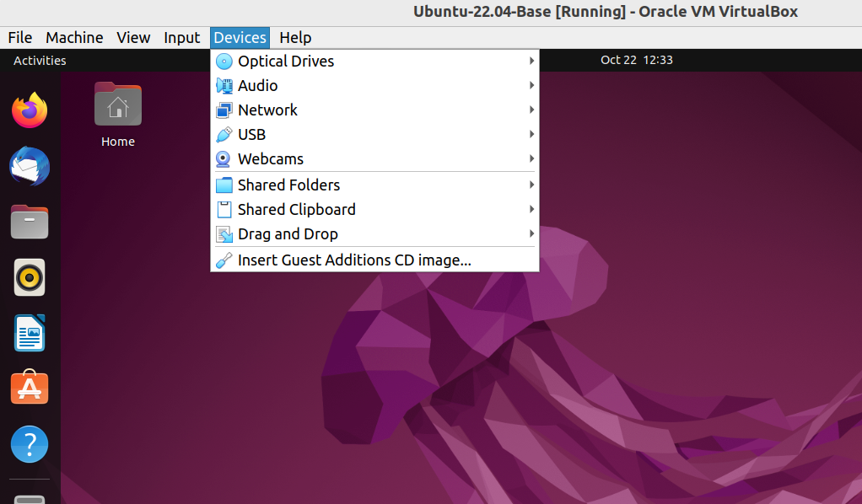This screenshot has height=504, width=862.
Task: Open the File menu
Action: (19, 38)
